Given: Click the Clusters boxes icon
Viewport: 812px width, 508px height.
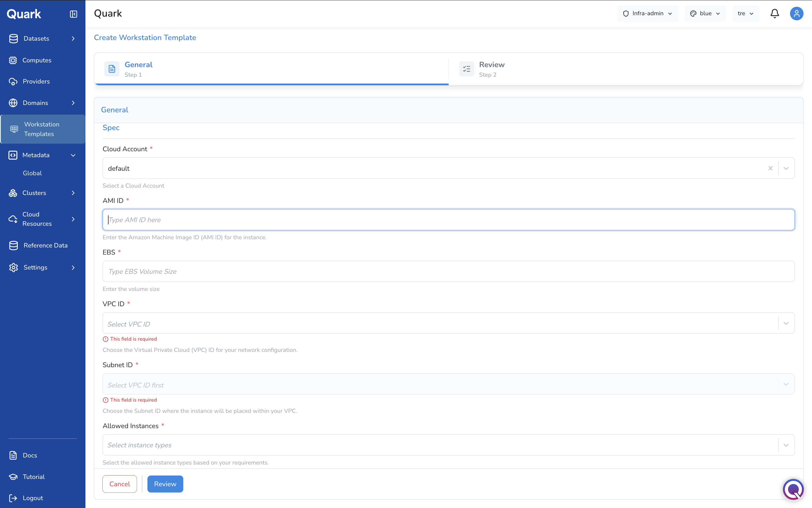Looking at the screenshot, I should (13, 193).
